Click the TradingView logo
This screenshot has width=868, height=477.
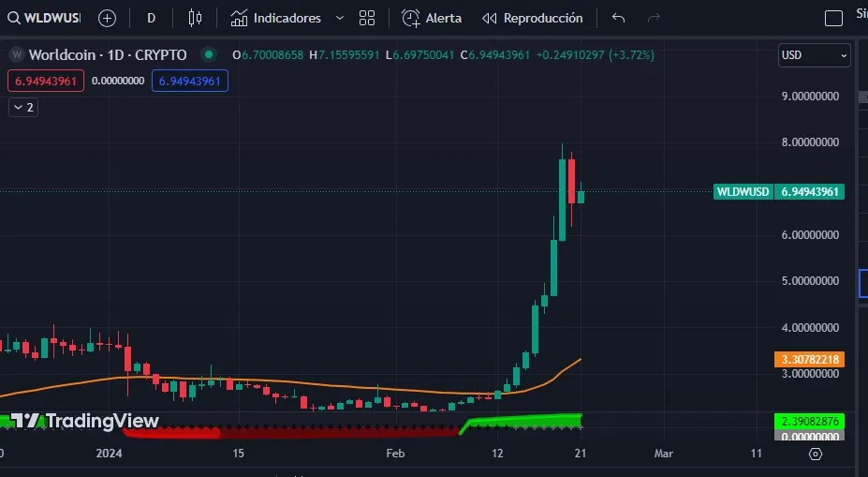(84, 421)
